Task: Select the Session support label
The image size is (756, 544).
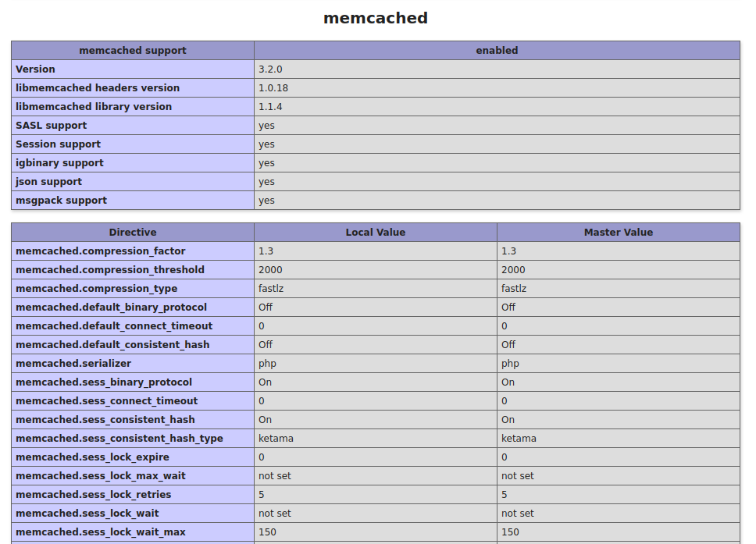Action: coord(58,144)
